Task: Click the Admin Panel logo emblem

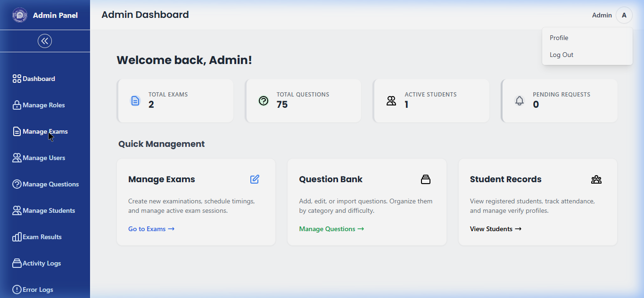Action: (20, 15)
